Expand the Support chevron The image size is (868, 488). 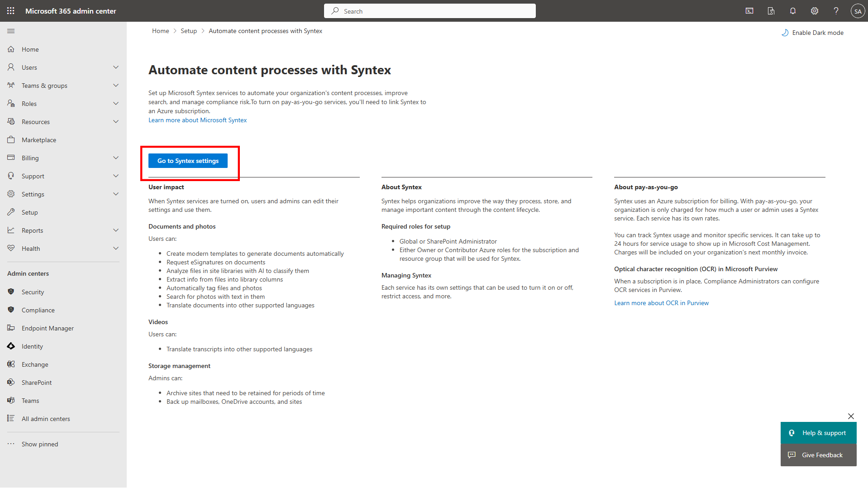(116, 176)
